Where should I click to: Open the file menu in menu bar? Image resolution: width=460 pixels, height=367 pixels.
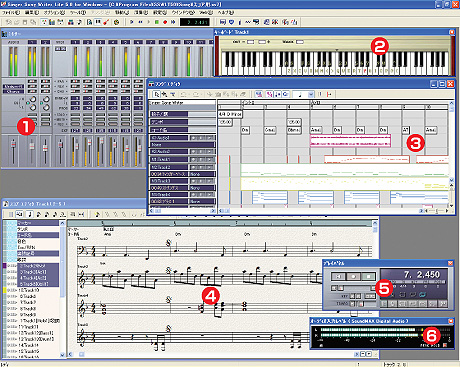tap(11, 12)
